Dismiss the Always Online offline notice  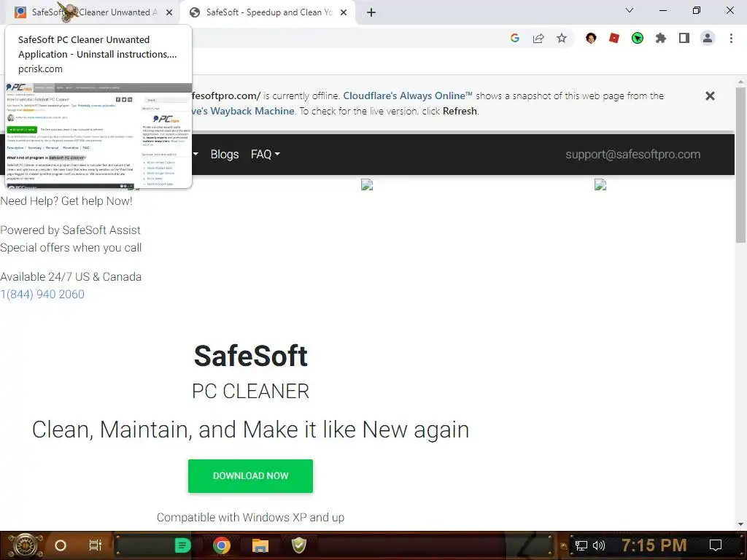click(710, 96)
